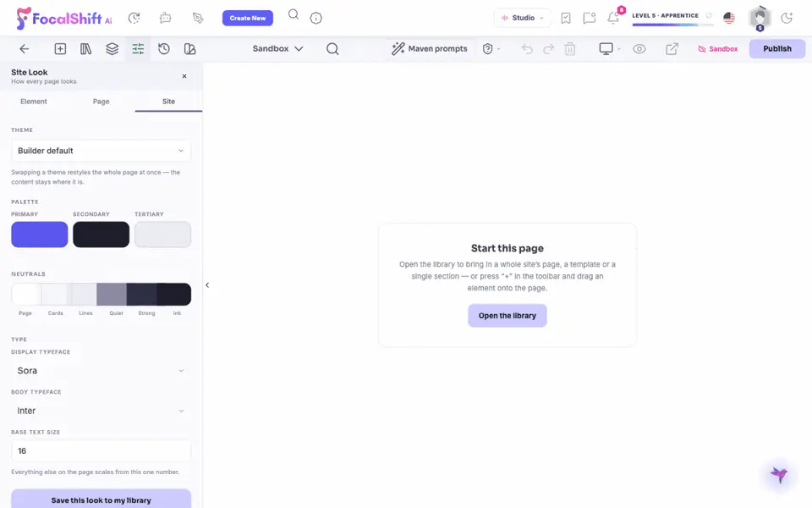Click the info circle icon in header
Viewport: 812px width, 508px height.
click(315, 18)
